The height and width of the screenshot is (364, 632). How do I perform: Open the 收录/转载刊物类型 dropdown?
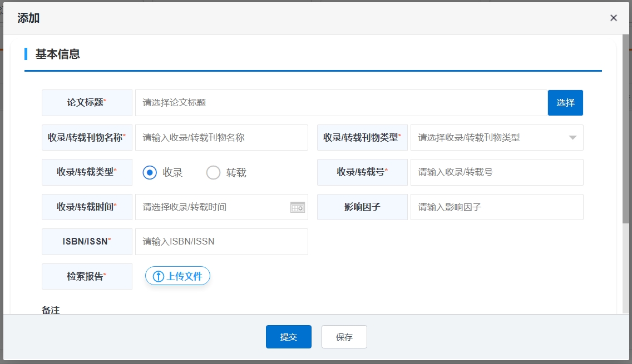(x=490, y=138)
